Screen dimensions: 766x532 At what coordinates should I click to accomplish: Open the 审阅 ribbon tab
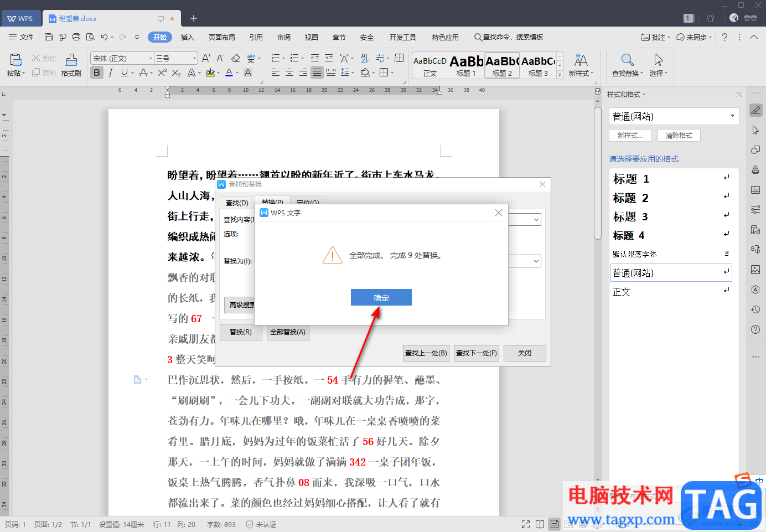click(284, 37)
